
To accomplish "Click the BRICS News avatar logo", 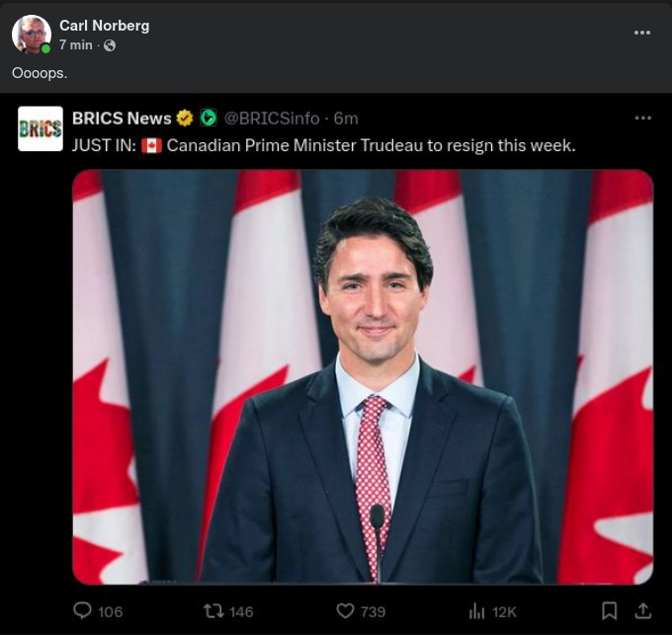I will pos(41,128).
